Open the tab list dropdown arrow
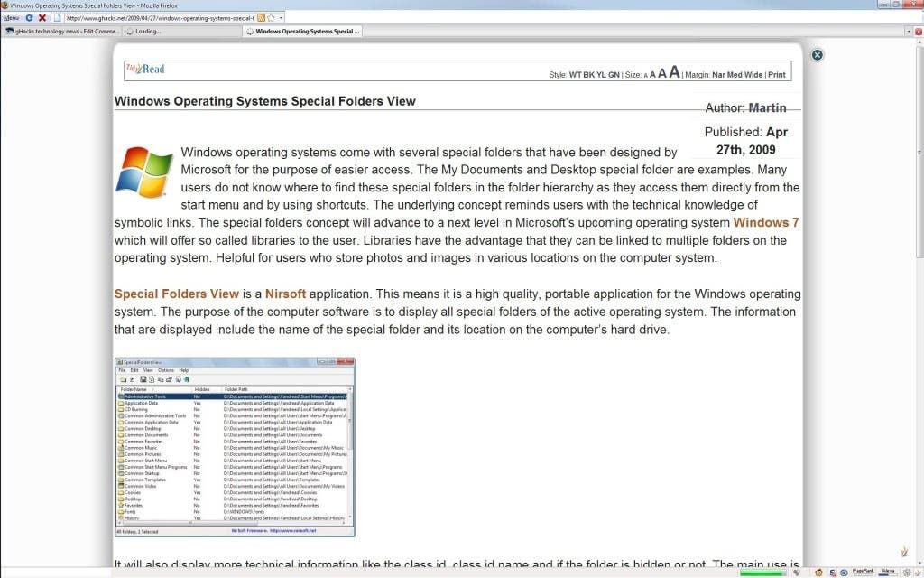 (908, 32)
